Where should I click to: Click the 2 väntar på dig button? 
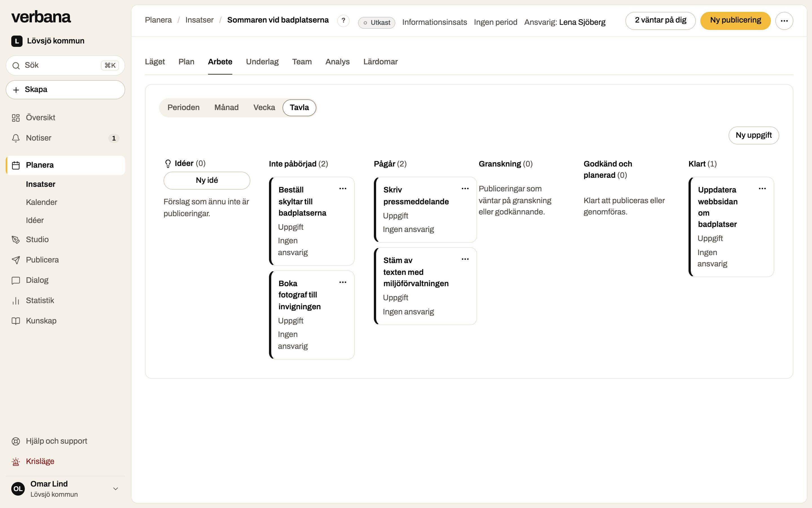click(660, 21)
